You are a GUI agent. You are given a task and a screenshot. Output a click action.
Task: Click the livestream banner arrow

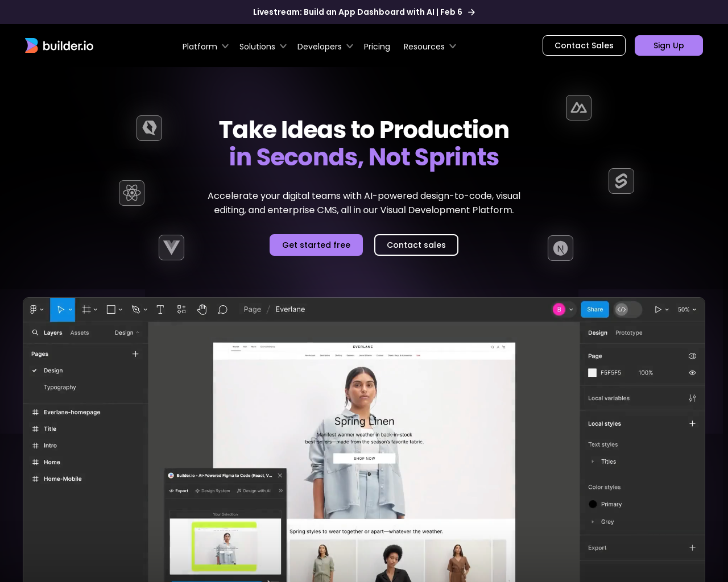471,12
